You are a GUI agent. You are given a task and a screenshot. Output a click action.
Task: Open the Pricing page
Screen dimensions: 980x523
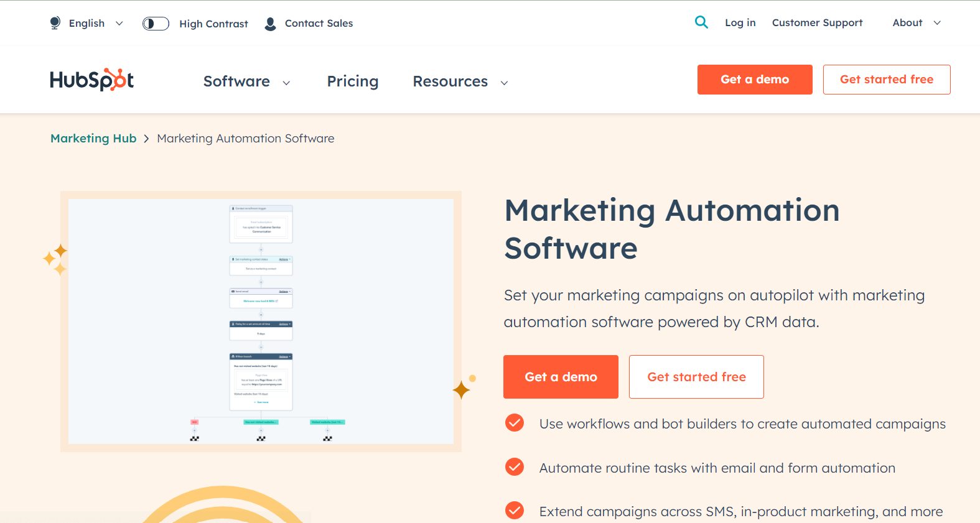(x=353, y=81)
